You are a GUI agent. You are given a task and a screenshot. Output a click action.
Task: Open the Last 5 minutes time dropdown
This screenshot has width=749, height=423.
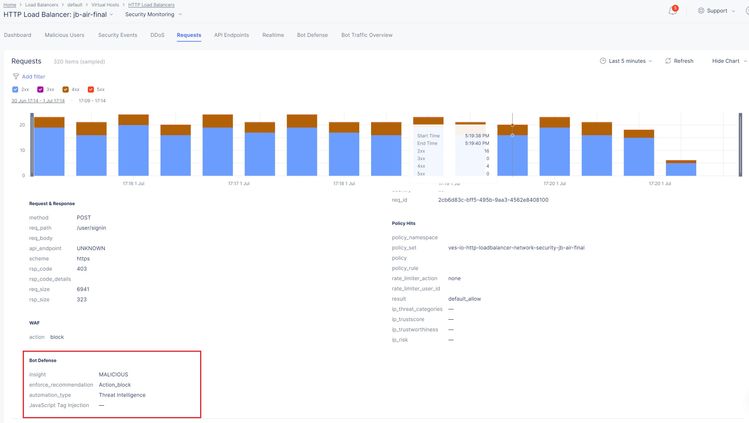[x=630, y=61]
